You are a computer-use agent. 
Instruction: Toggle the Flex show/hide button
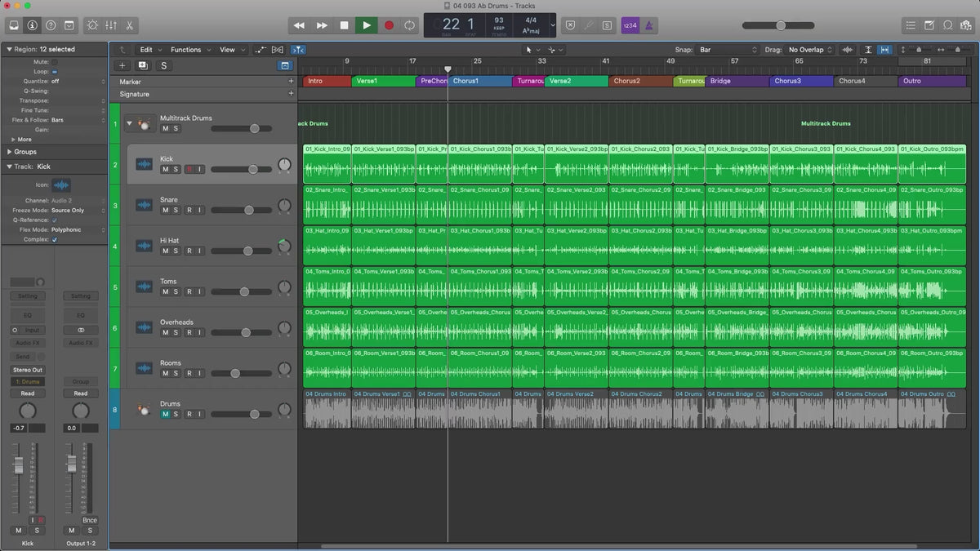pyautogui.click(x=278, y=50)
